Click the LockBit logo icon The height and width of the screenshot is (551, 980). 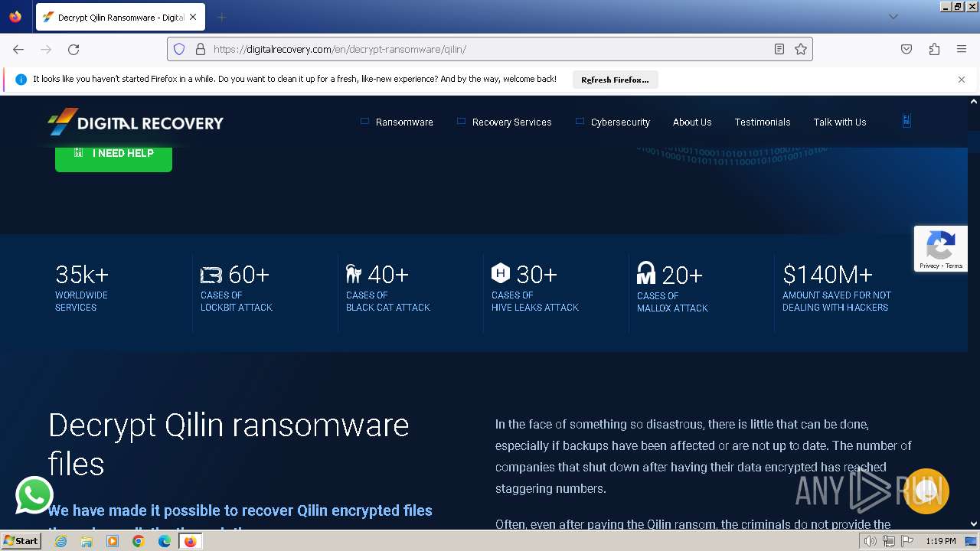(211, 275)
